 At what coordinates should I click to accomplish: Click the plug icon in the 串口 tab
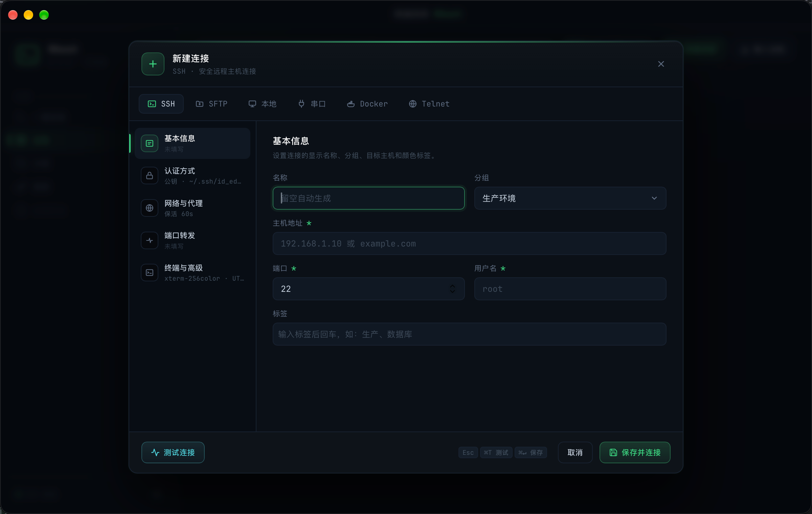click(301, 104)
